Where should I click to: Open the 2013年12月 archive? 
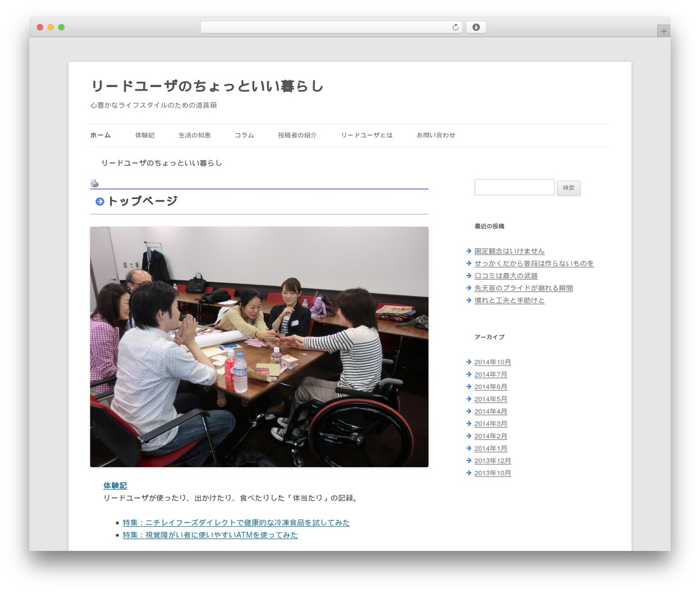tap(492, 461)
